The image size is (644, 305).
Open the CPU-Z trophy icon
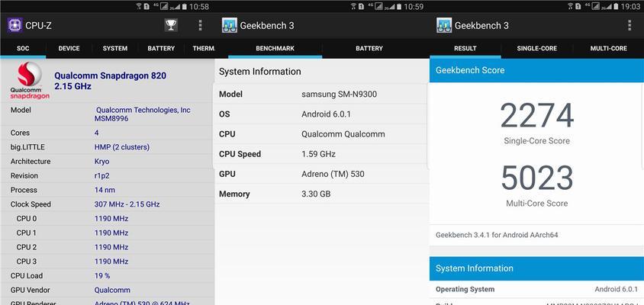pos(171,25)
